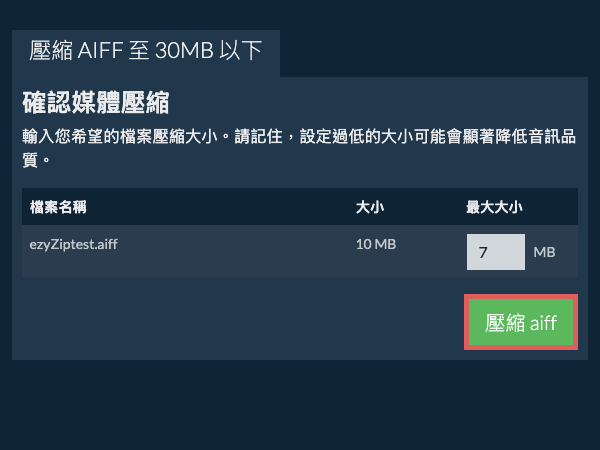Click the 大小 column header
This screenshot has height=450, width=600.
[370, 208]
